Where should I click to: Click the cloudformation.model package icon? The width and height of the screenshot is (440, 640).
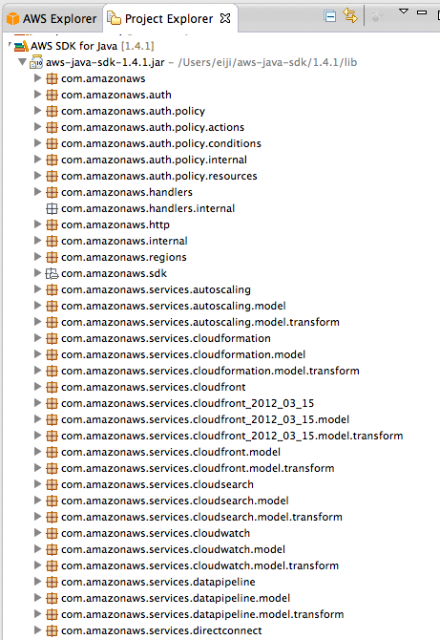[x=52, y=355]
